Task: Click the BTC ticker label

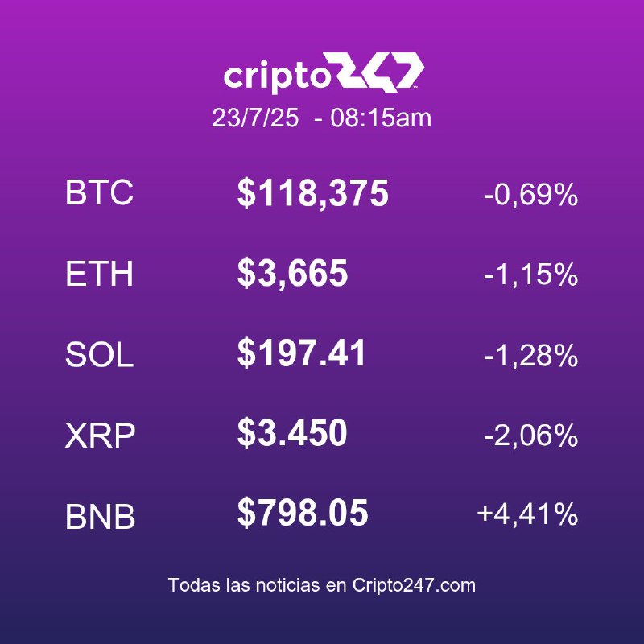Action: [99, 192]
